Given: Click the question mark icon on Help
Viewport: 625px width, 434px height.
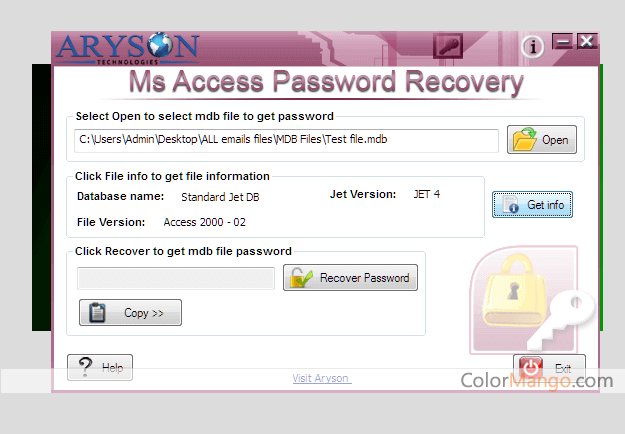Looking at the screenshot, I should 85,366.
